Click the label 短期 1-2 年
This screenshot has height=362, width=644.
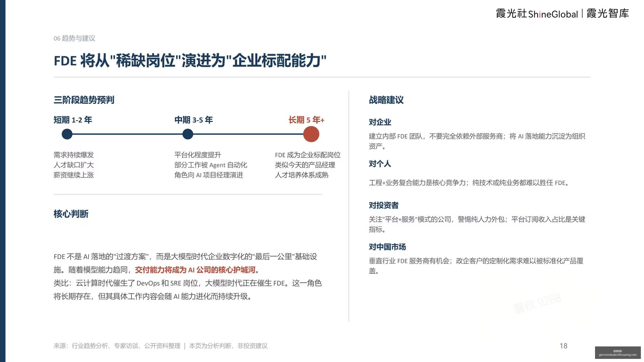[73, 120]
